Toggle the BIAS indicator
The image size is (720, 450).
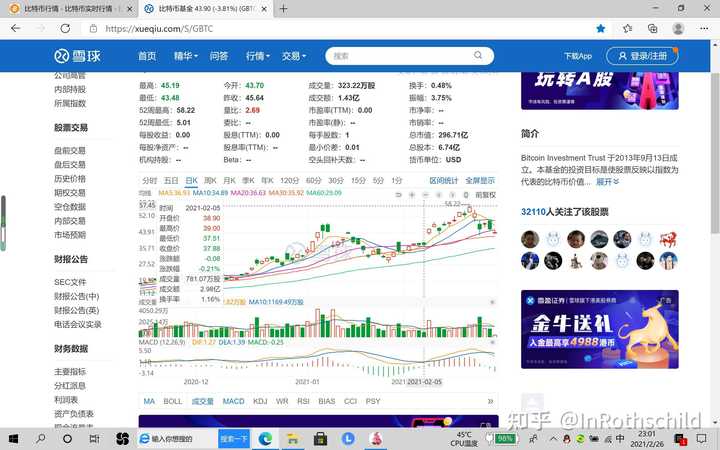(326, 401)
